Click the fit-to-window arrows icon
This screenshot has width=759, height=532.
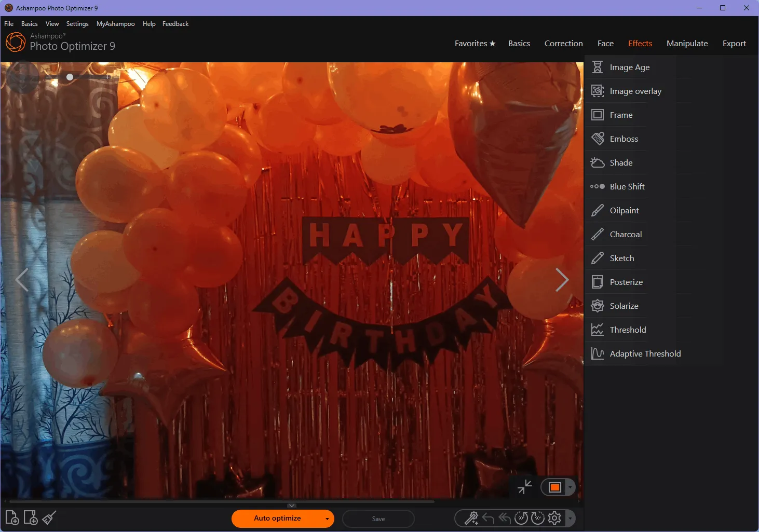524,487
